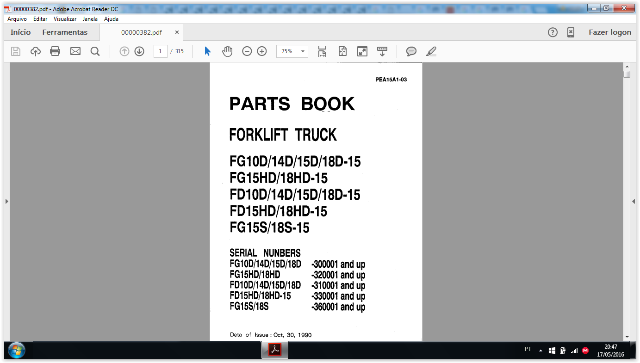Go to previous page arrow

124,51
